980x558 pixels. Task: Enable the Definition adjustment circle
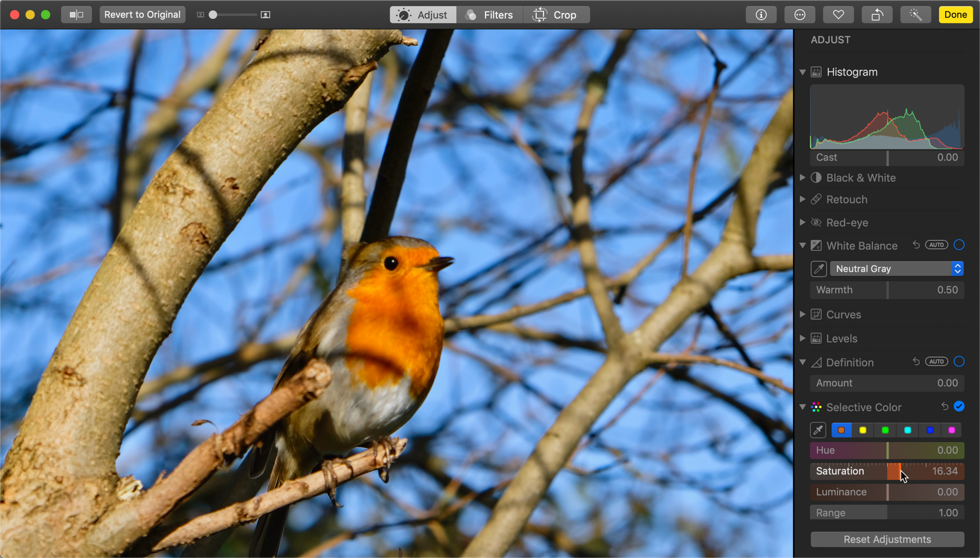point(959,362)
